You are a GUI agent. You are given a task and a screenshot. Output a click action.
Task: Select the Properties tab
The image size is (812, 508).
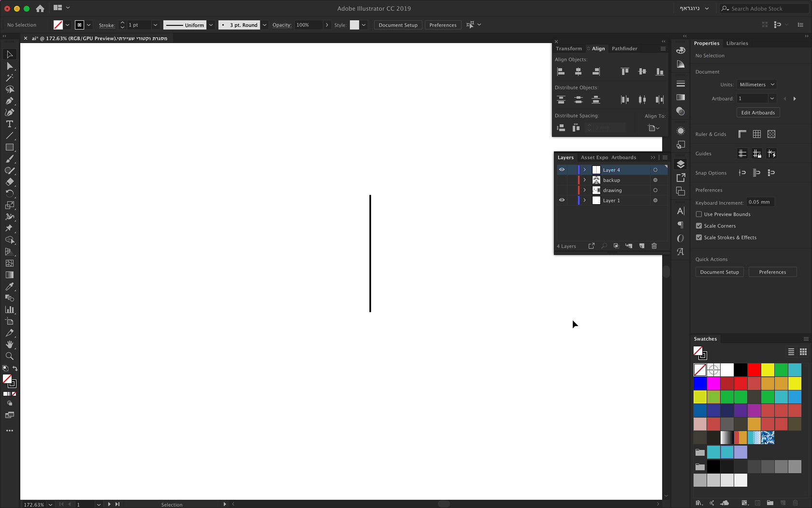[707, 44]
